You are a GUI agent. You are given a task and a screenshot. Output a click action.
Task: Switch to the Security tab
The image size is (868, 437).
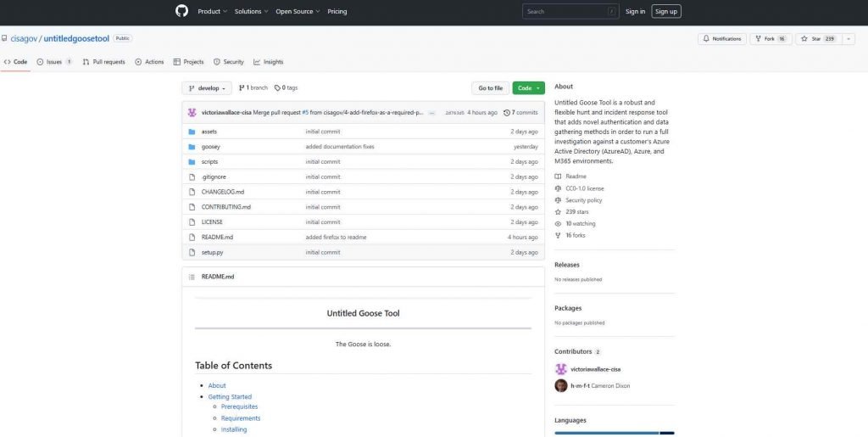pyautogui.click(x=229, y=62)
